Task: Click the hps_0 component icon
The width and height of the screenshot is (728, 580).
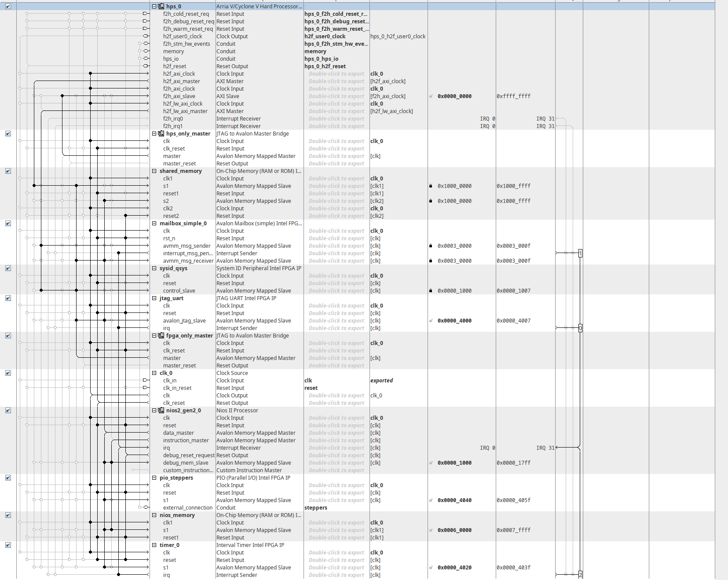Action: 161,7
